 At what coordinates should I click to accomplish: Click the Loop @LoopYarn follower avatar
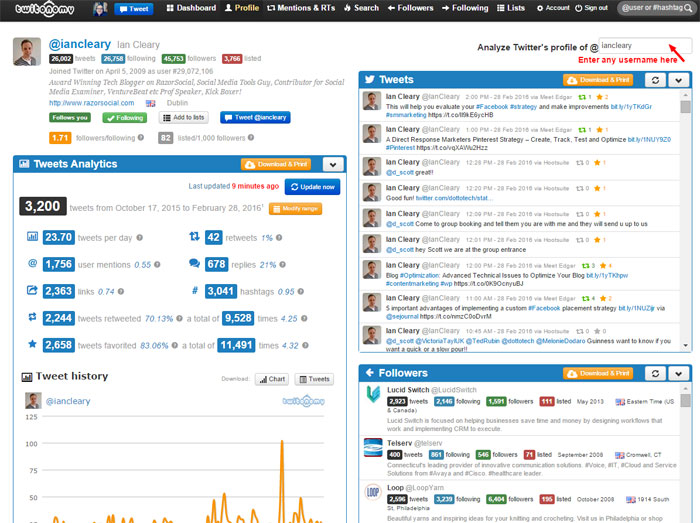(x=373, y=492)
